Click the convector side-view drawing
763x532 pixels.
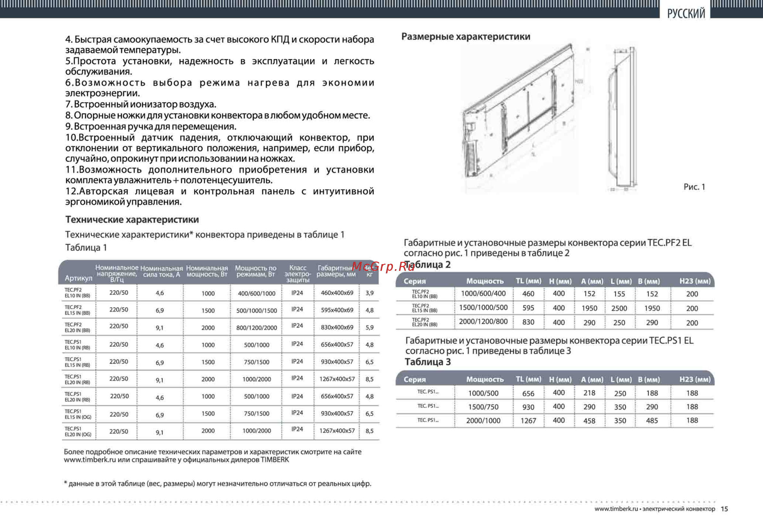[x=622, y=119]
